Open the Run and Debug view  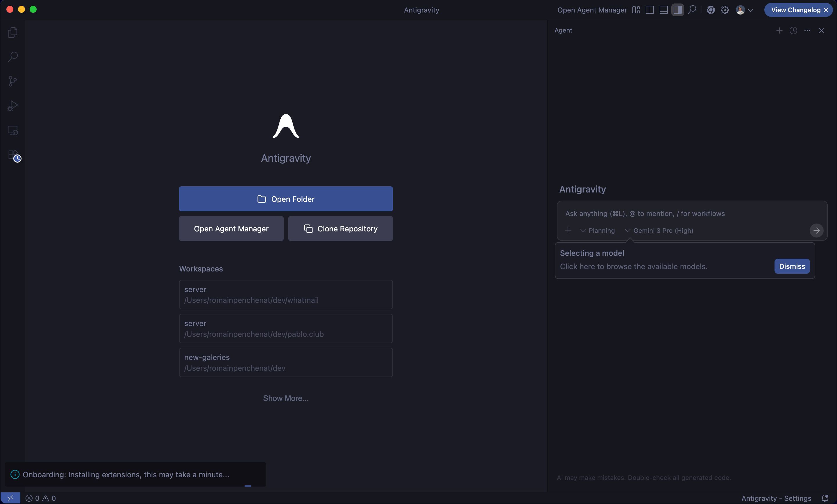pos(13,106)
